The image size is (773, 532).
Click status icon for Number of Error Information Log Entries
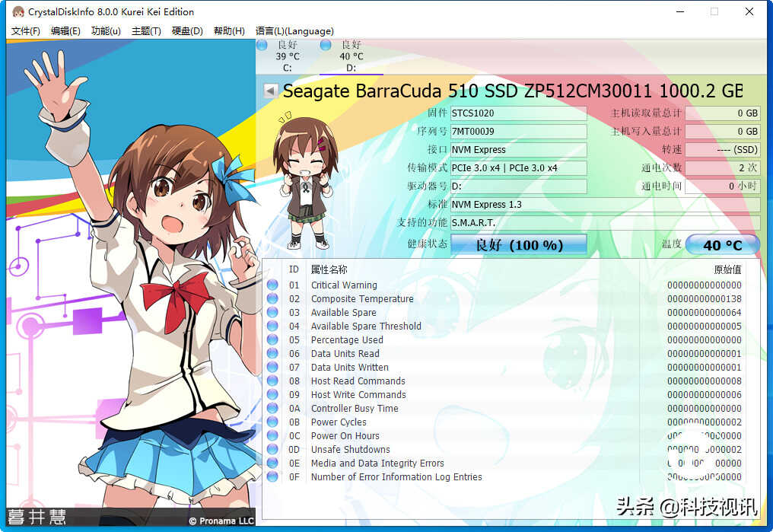[x=272, y=476]
